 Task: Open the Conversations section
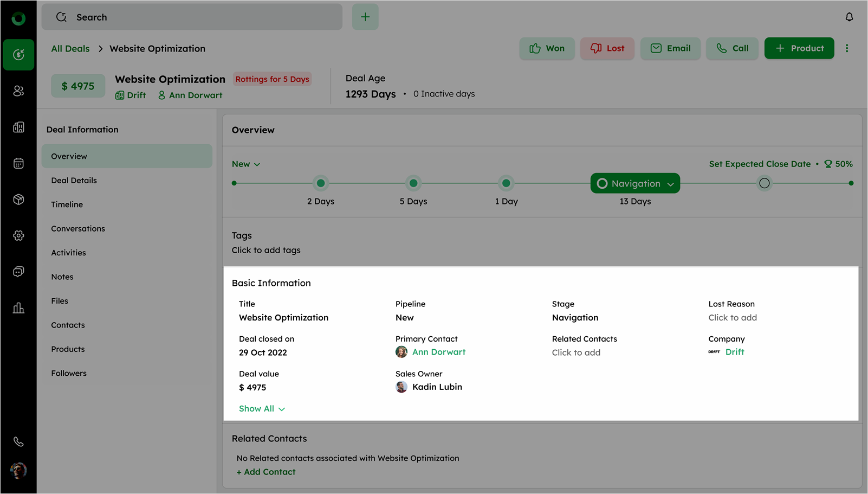click(x=78, y=229)
